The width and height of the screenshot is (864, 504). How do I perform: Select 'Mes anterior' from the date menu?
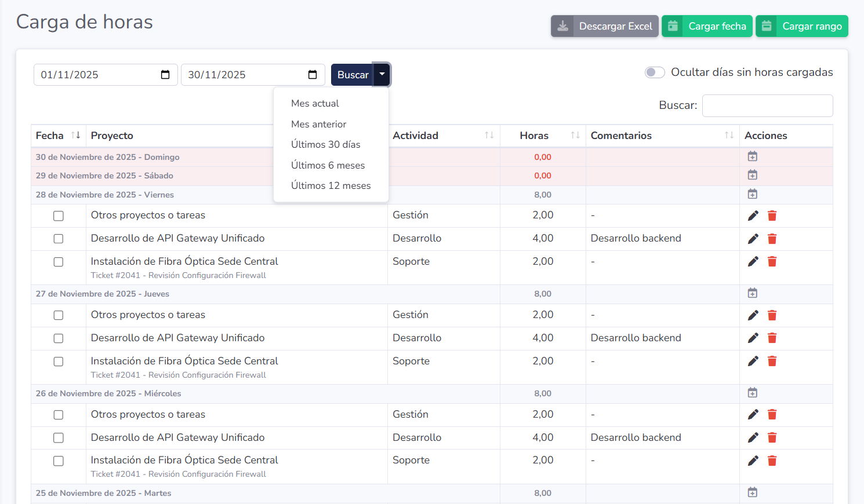(x=318, y=123)
